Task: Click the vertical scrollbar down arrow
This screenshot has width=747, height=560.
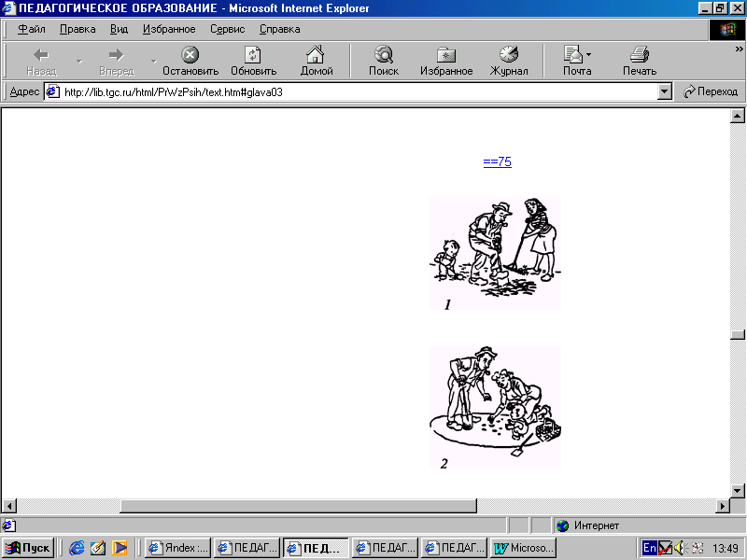Action: (737, 491)
